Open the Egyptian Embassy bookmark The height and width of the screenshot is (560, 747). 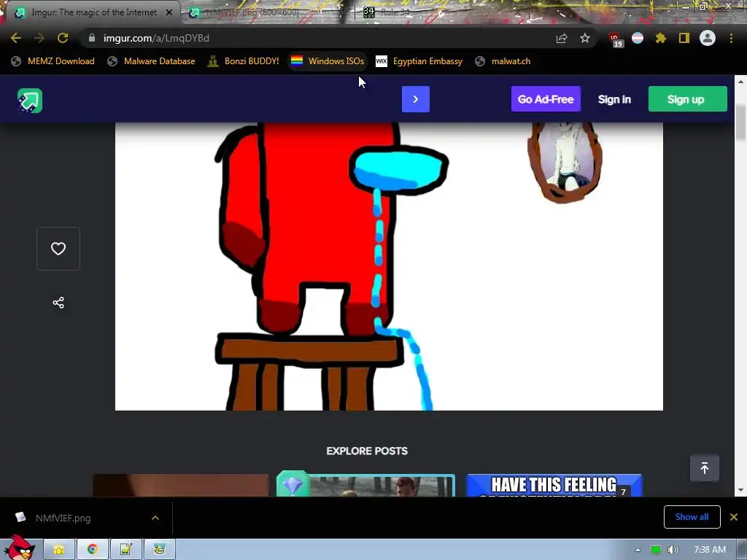[419, 61]
